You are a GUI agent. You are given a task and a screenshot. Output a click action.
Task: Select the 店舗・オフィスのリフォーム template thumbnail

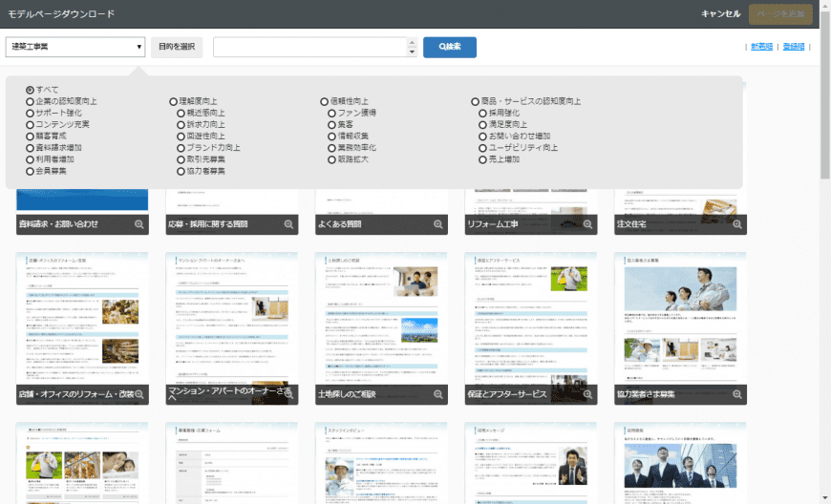(x=82, y=328)
